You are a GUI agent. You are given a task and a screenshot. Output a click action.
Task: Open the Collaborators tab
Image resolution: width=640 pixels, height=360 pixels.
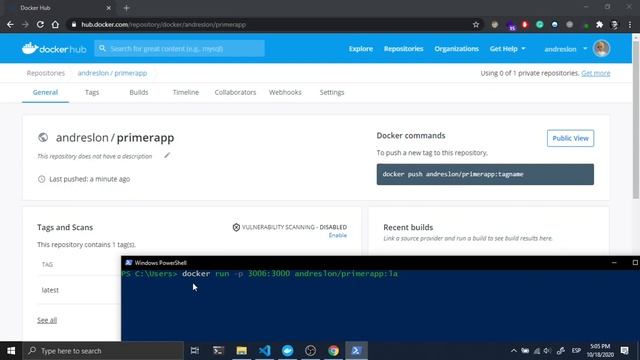click(x=235, y=92)
